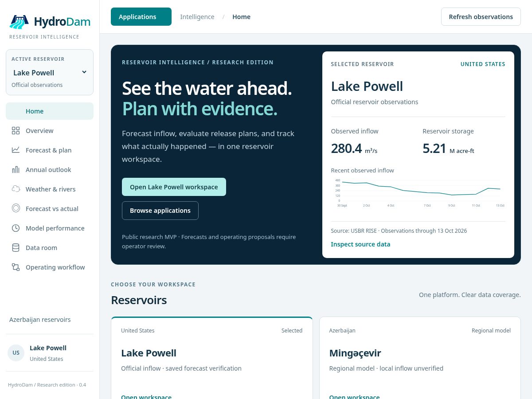Click Inspect source data link
The image size is (532, 399).
360,244
